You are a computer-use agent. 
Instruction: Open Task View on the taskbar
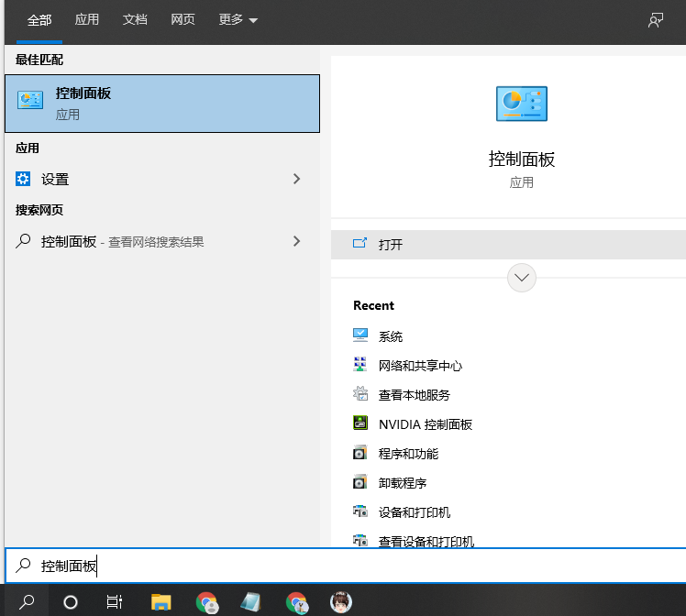point(115,601)
